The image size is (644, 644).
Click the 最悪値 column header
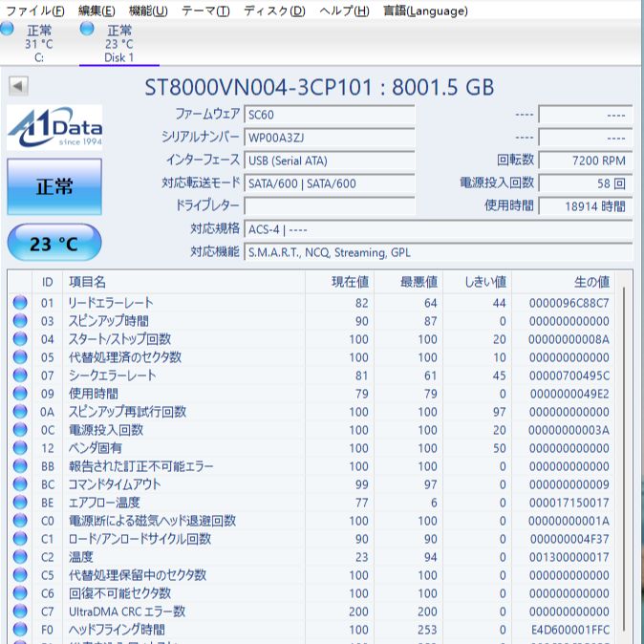409,282
